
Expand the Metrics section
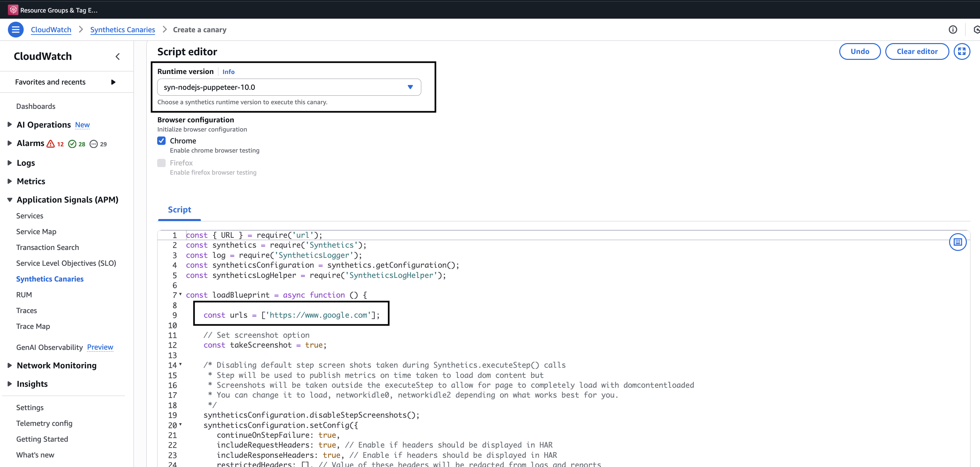[10, 181]
